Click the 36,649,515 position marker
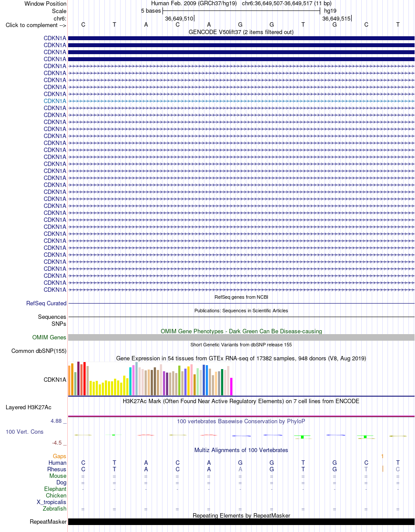 (x=336, y=18)
